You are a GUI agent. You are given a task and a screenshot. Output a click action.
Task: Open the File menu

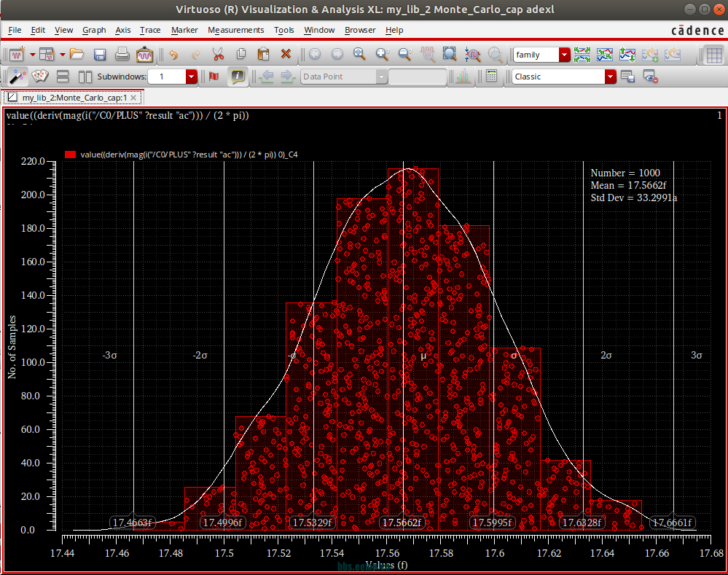[x=15, y=30]
